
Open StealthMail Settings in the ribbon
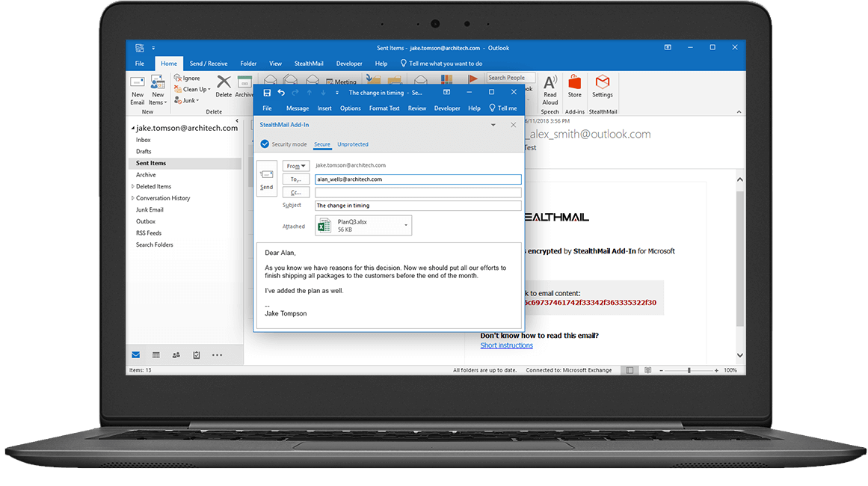[603, 87]
